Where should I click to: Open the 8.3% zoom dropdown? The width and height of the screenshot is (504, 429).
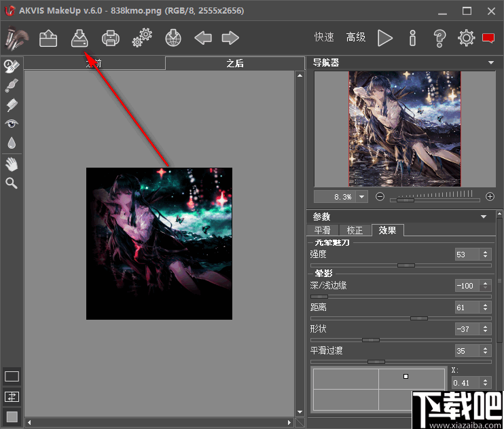(362, 197)
